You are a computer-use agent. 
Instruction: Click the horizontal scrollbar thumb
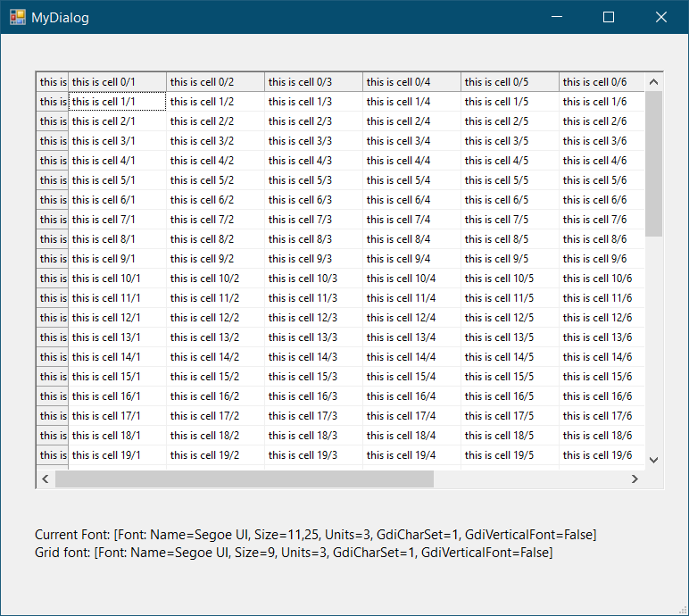pos(245,479)
